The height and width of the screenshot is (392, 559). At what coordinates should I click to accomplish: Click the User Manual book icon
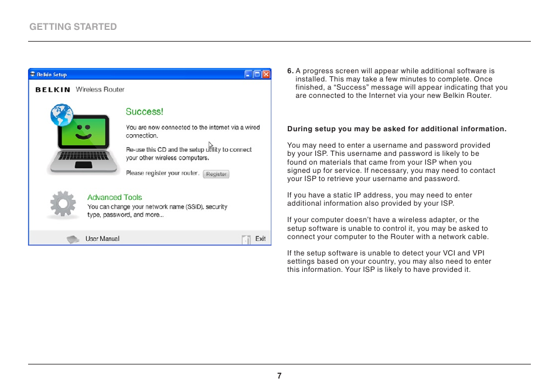[73, 239]
